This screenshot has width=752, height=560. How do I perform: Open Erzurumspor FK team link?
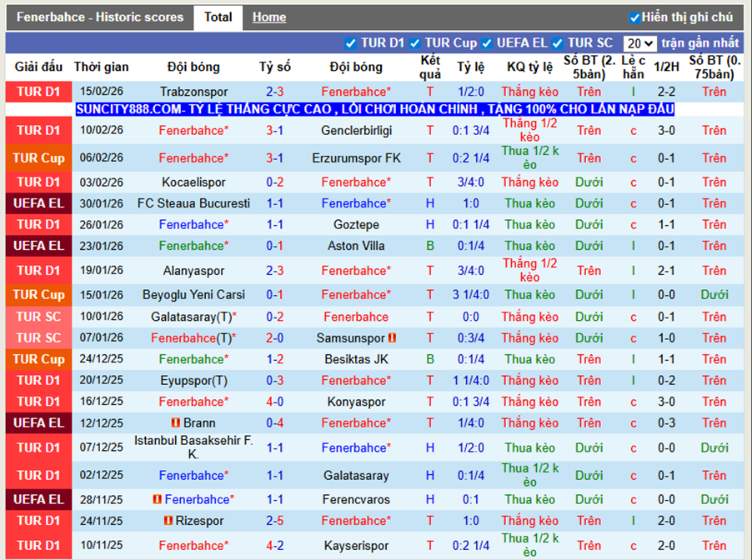pyautogui.click(x=356, y=158)
